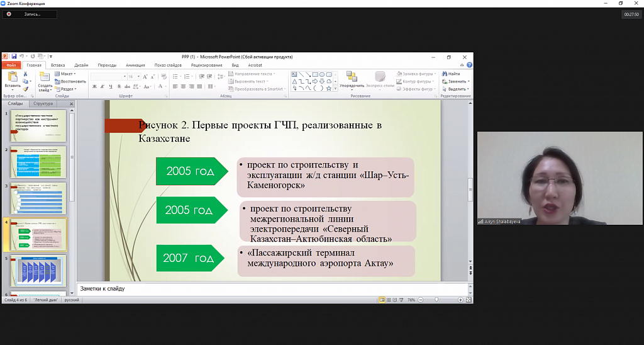644x345 pixels.
Task: Justify text in paragraph group
Action: pos(199,87)
